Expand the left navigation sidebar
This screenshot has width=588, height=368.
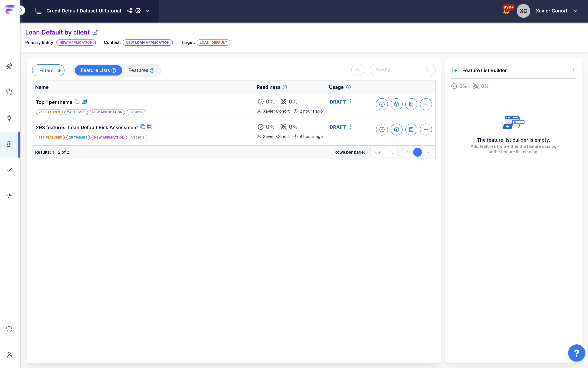tap(21, 10)
